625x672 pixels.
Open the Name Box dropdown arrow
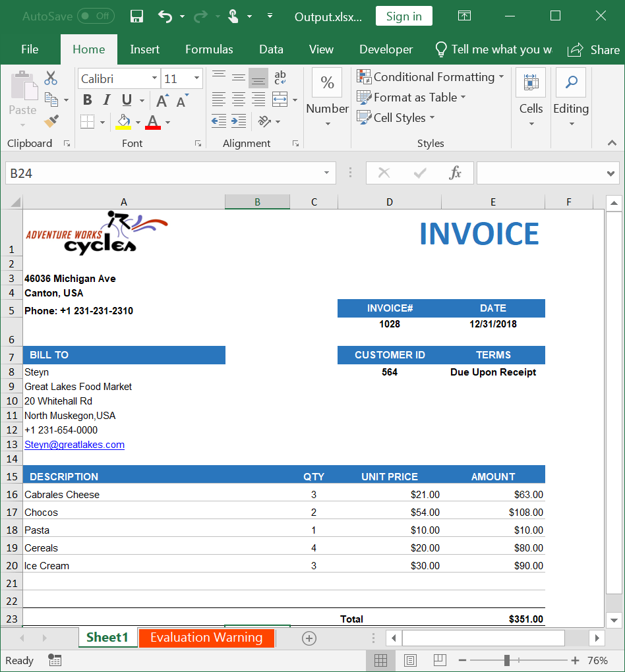[x=326, y=173]
